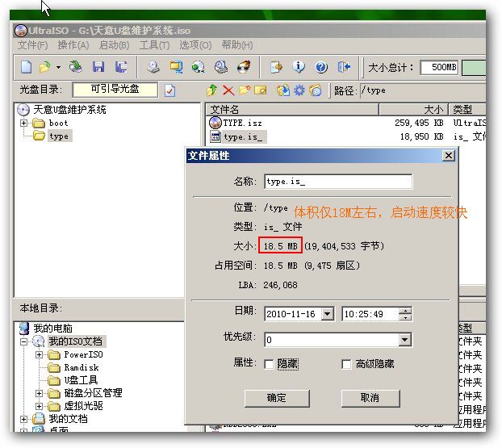Click the blue gear properties icon

299,90
